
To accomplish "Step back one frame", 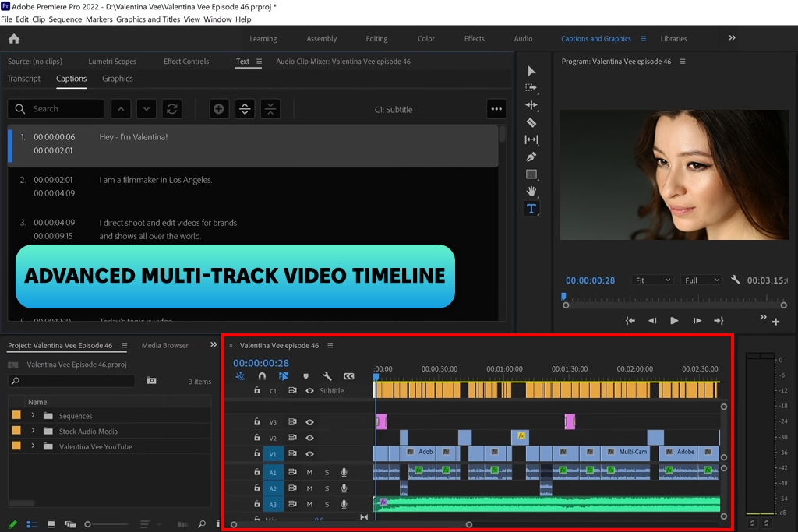I will coord(652,321).
